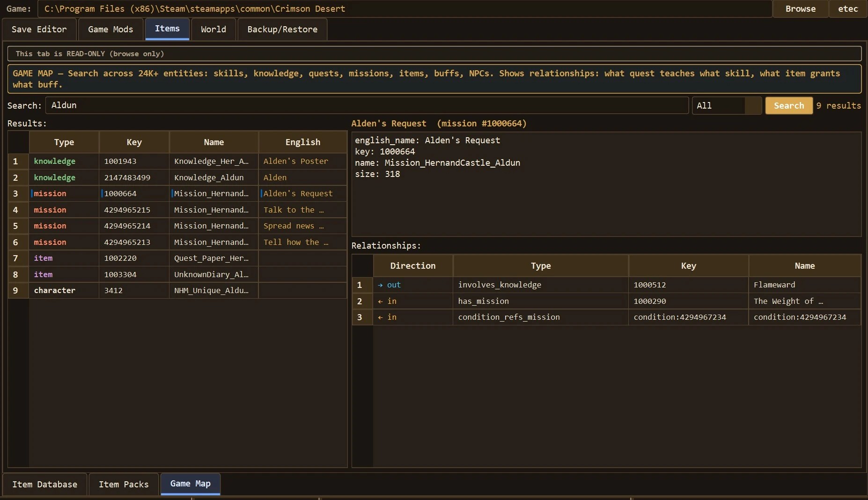Click the Talk to the … mission row
868x500 pixels.
coord(177,210)
